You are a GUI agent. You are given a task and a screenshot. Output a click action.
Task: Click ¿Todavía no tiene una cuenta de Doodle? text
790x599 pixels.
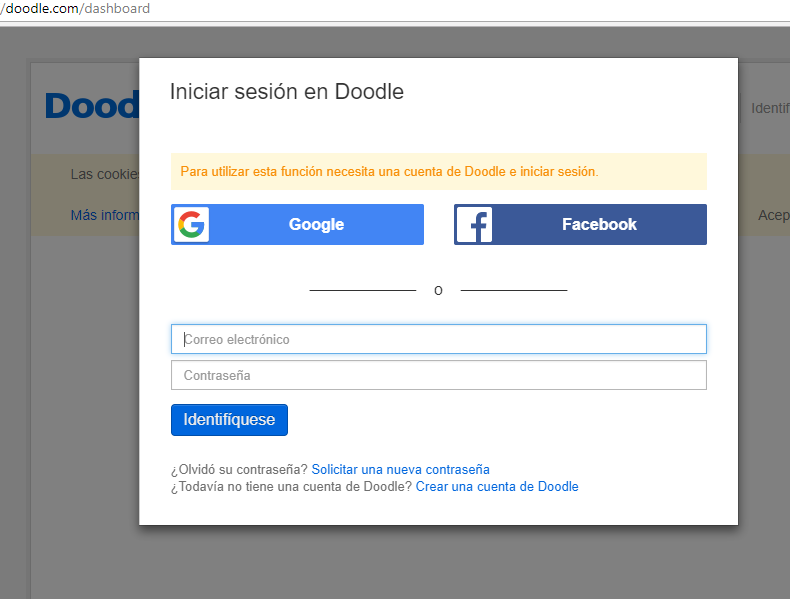click(292, 487)
